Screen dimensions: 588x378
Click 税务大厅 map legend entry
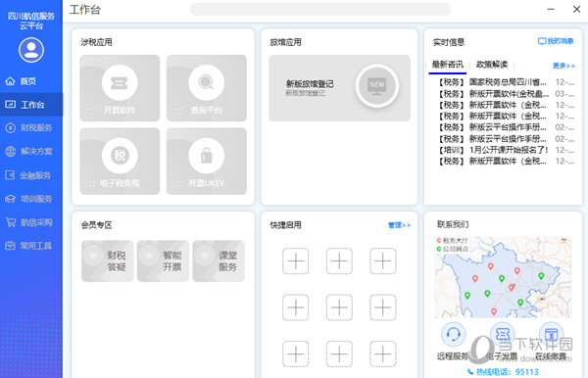pos(452,241)
